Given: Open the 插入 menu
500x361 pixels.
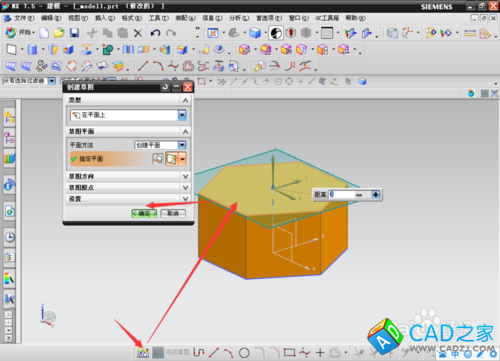Looking at the screenshot, I should pos(105,18).
